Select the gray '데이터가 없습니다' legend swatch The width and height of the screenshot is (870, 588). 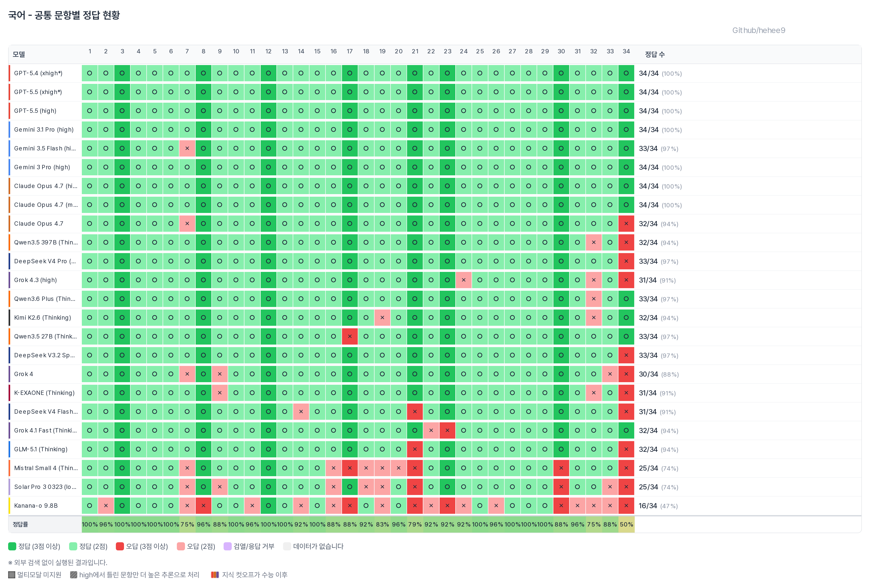point(287,546)
